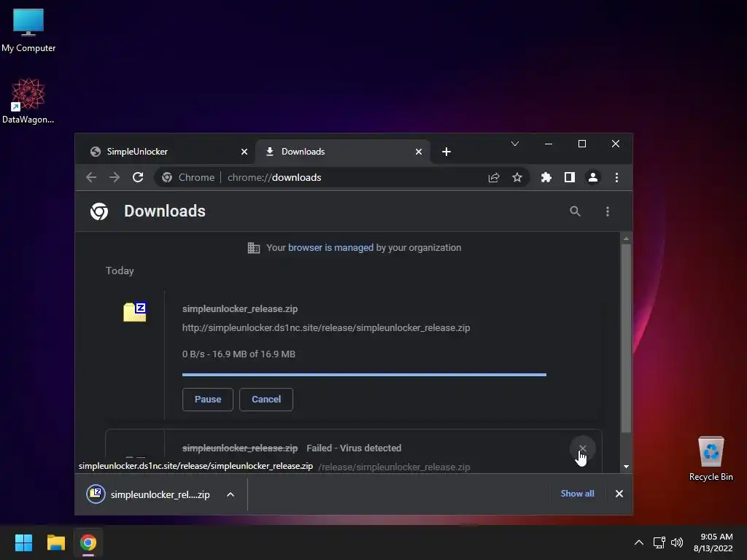
Task: Open a new browser tab
Action: coord(446,152)
